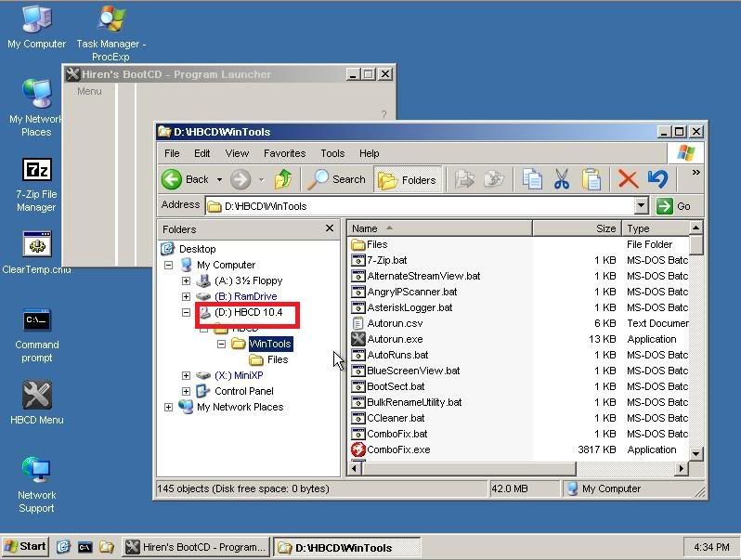Open My Computer desktop icon
The image size is (741, 560).
click(x=36, y=26)
